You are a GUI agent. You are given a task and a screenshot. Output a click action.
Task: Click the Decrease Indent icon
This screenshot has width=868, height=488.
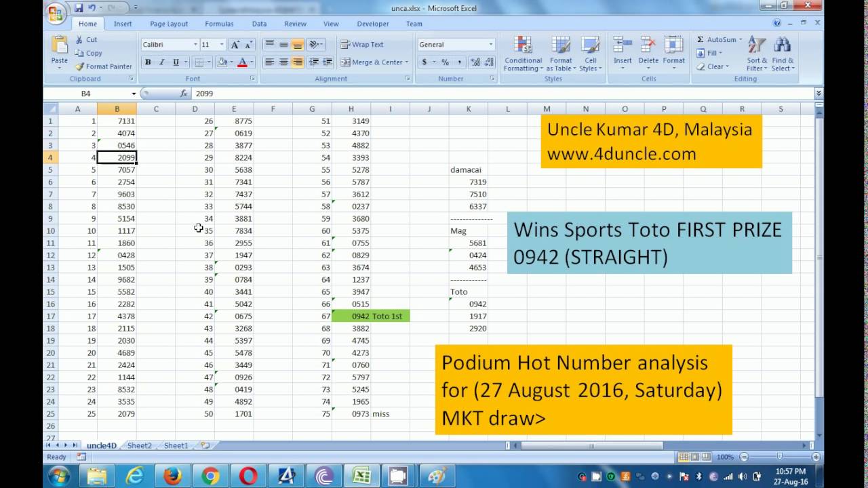[x=314, y=62]
